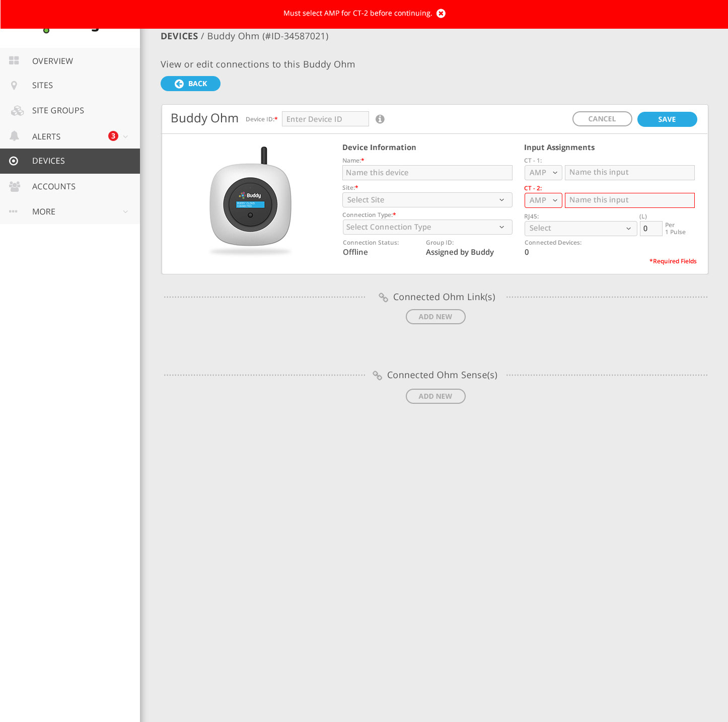Open the Devices menu item
The width and height of the screenshot is (728, 722).
pos(70,161)
